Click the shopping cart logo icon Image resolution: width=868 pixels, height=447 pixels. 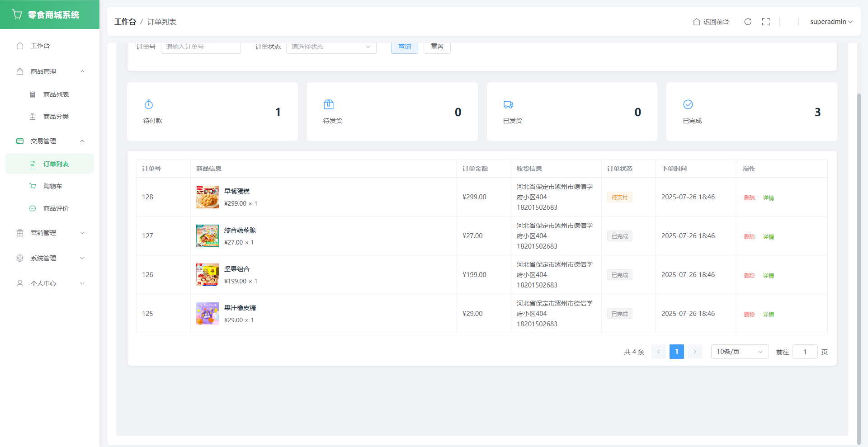coord(17,14)
